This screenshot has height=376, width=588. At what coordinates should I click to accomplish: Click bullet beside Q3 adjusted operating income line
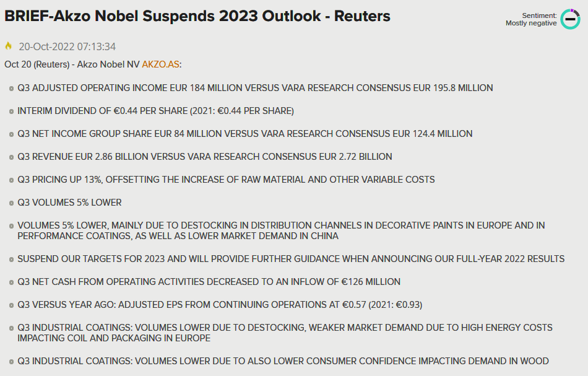click(11, 89)
